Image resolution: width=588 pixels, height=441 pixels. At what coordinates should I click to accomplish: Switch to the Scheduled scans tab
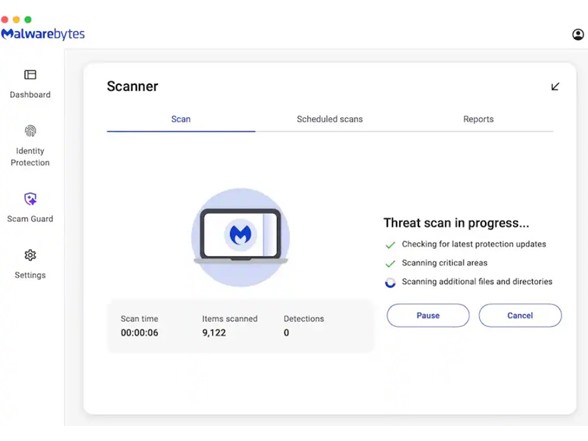[330, 119]
